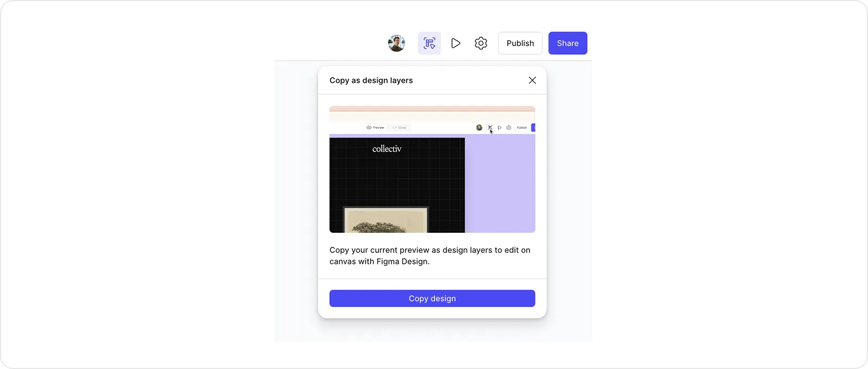Click the lavender area of the illustration
The height and width of the screenshot is (369, 868).
[x=500, y=183]
